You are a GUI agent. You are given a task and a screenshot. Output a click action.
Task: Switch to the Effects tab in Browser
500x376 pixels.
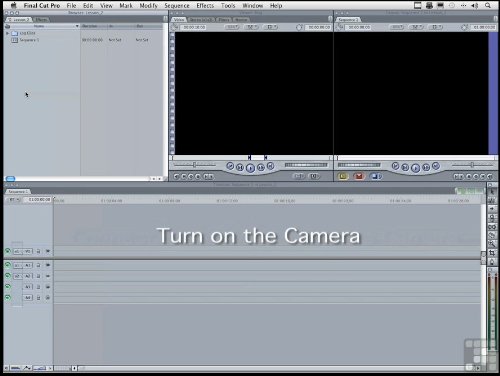(x=41, y=20)
